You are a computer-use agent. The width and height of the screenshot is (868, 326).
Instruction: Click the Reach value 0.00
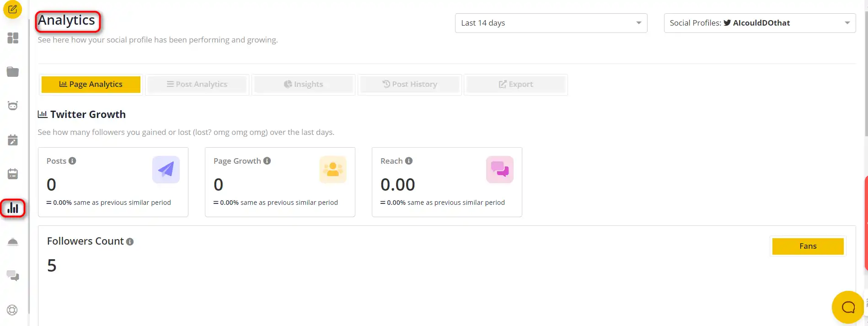398,185
